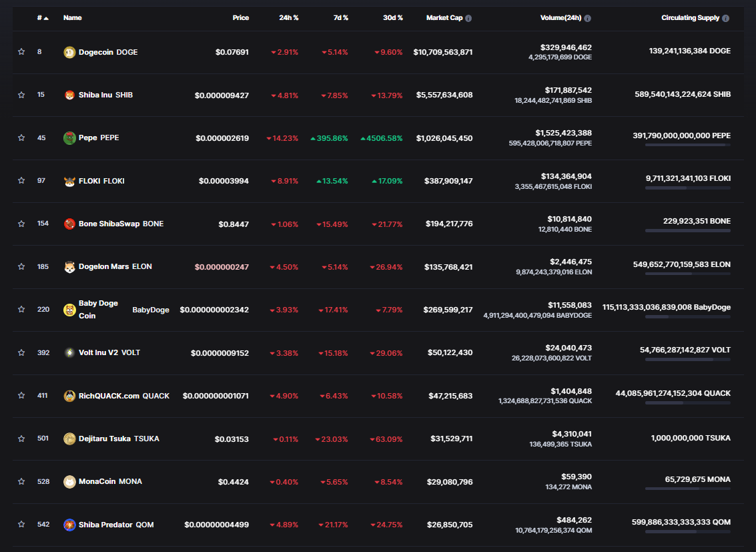756x552 pixels.
Task: Open the Dogelon Mars ELON page
Action: [115, 266]
